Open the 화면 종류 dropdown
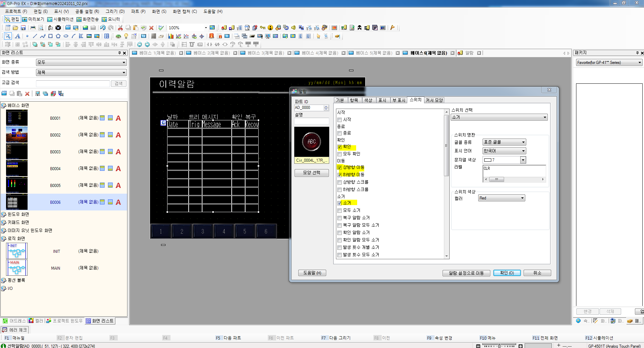The image size is (644, 348). pos(81,62)
